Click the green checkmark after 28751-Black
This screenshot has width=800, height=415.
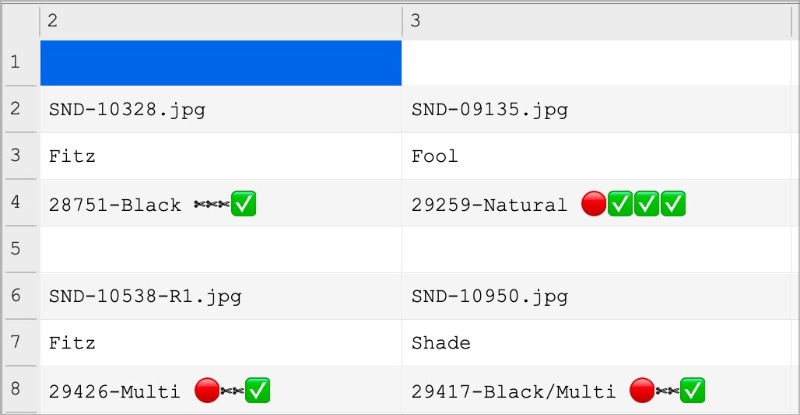(243, 204)
